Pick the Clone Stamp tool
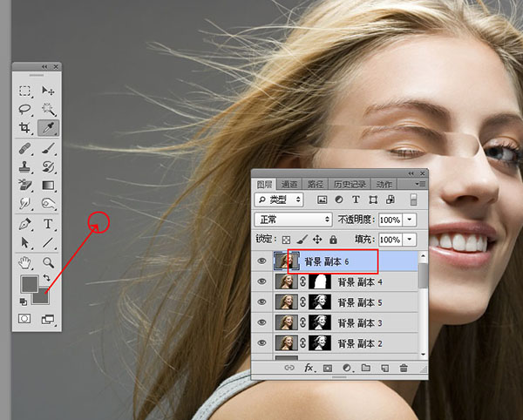 25,166
